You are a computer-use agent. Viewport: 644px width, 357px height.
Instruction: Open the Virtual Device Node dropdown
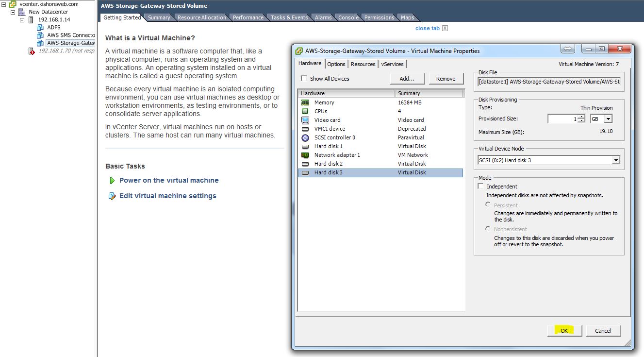[x=616, y=160]
